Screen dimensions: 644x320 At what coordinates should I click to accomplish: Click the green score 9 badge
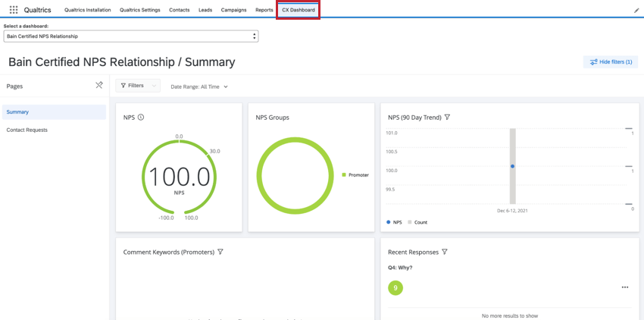point(395,288)
